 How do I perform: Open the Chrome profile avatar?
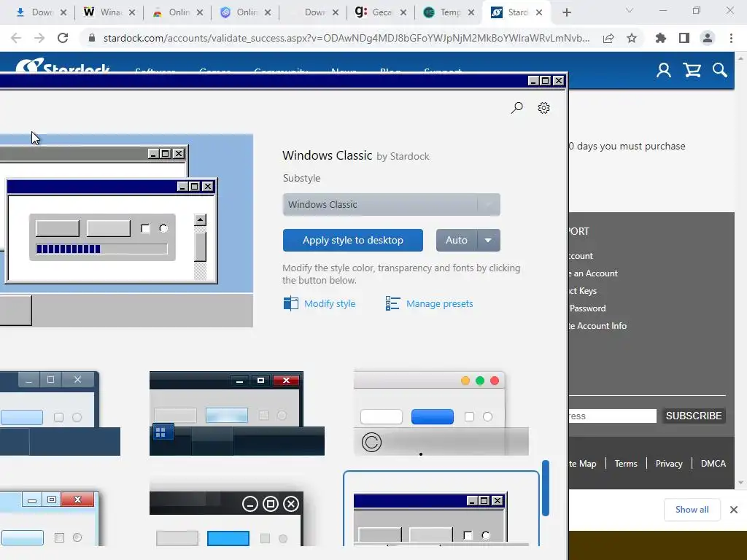click(x=708, y=38)
